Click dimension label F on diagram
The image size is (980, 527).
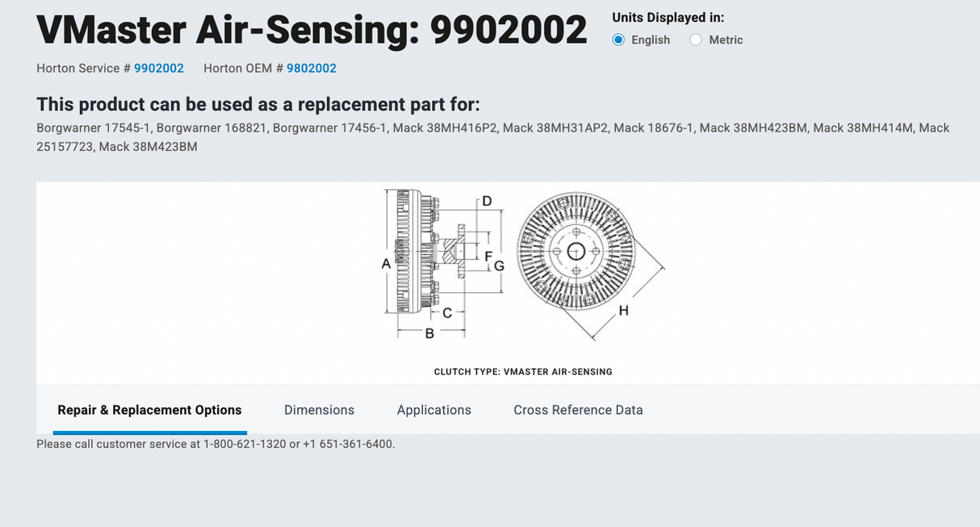point(488,256)
